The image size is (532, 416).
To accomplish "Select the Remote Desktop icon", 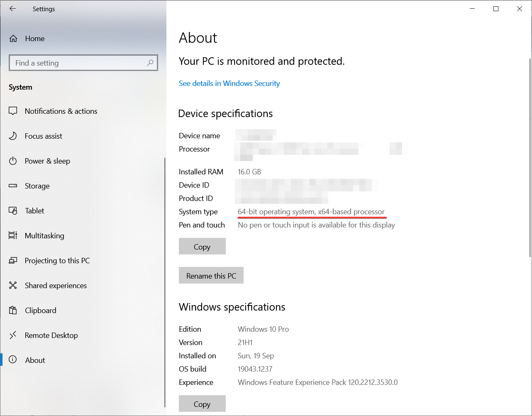I will click(13, 335).
